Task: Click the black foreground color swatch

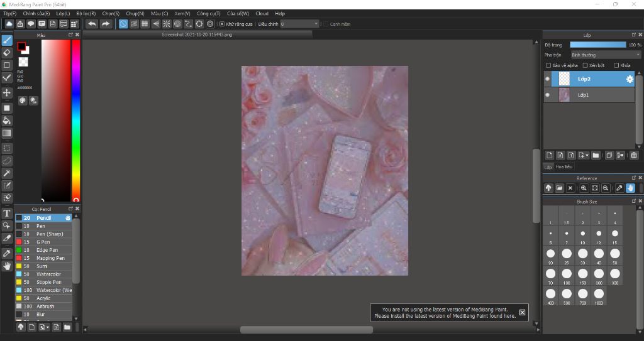Action: coord(21,46)
